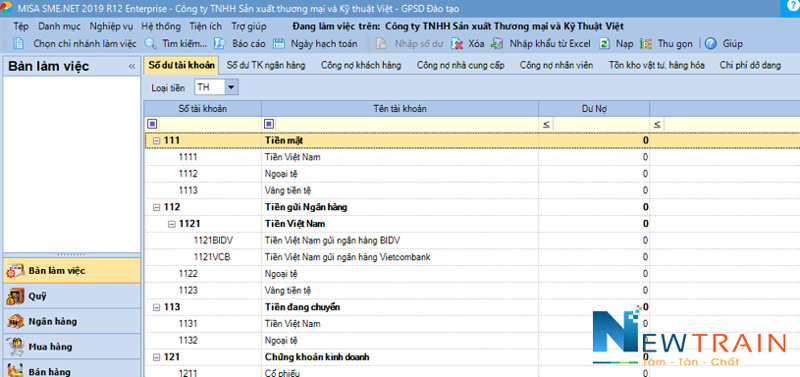This screenshot has width=800, height=377.
Task: Click the Bàn làm việc sidebar icon
Action: [x=15, y=271]
